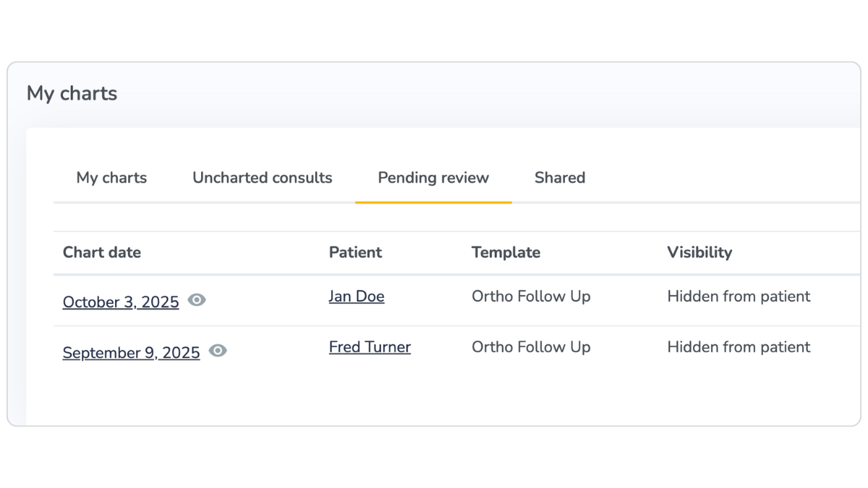Click Hidden from patient for Fred Turner
This screenshot has width=868, height=488.
pyautogui.click(x=739, y=347)
